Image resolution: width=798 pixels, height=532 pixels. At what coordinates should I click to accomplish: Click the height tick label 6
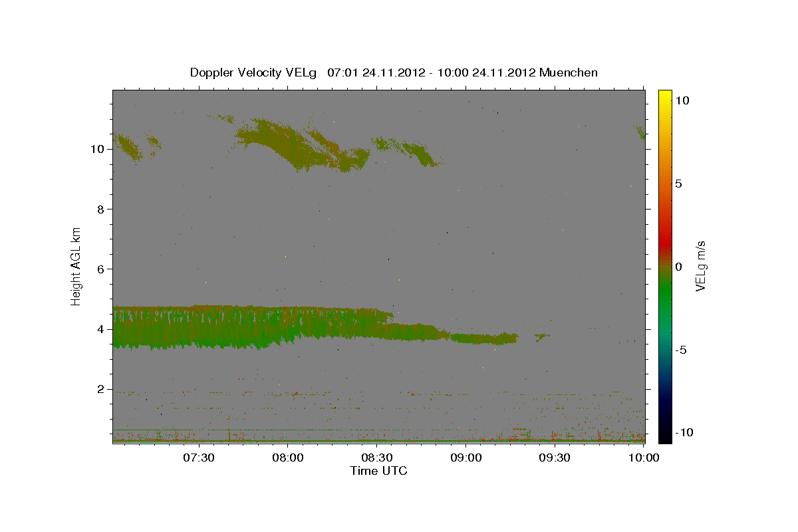[100, 269]
